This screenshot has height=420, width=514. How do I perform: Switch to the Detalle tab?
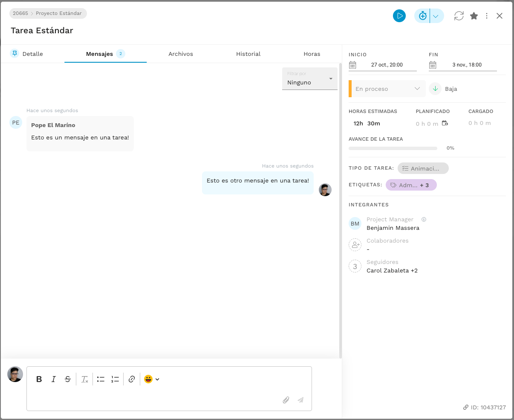(33, 54)
